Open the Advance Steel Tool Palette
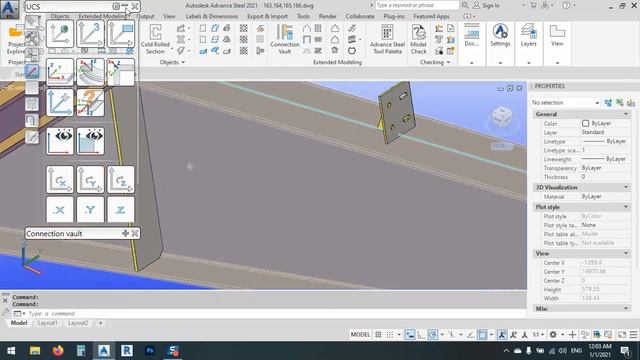 click(387, 39)
